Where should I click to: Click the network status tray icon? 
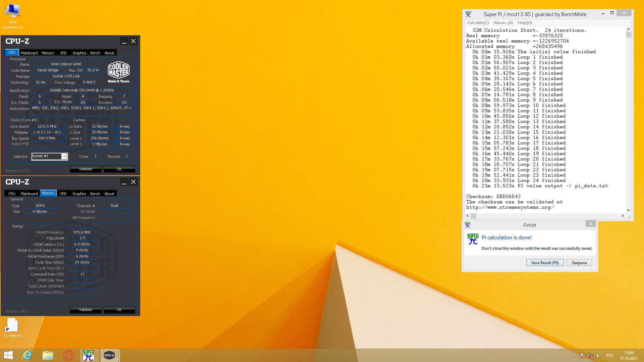[591, 356]
